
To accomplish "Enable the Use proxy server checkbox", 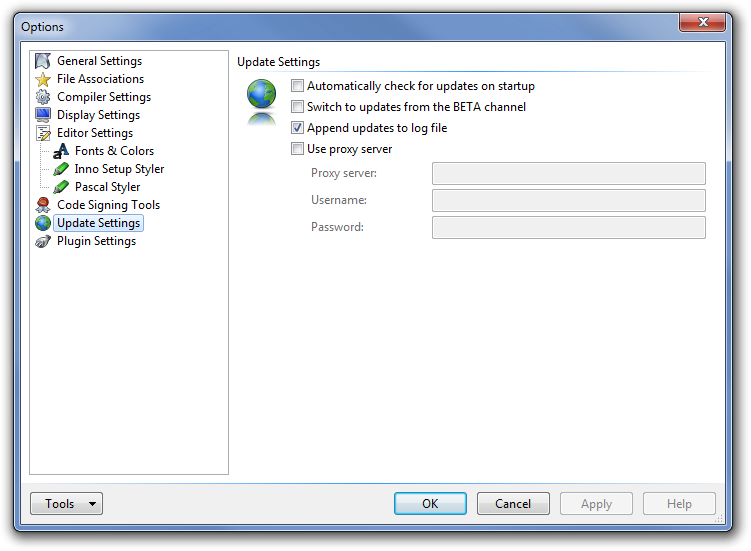I will click(297, 149).
